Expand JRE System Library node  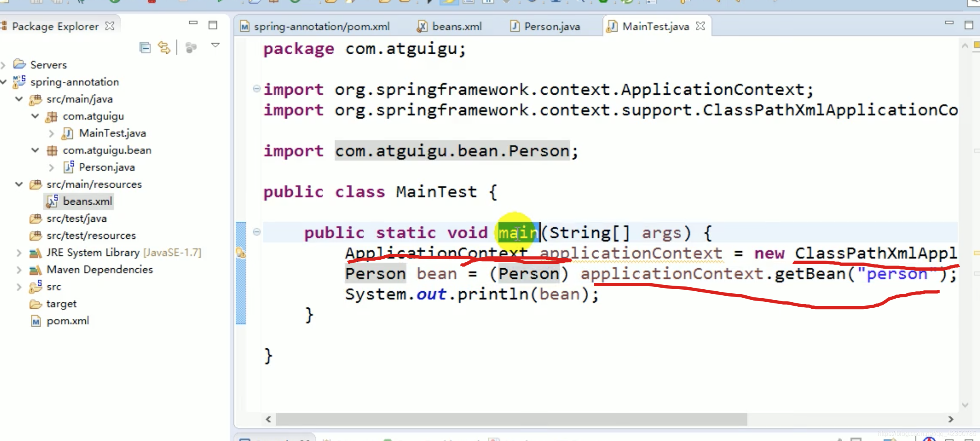coord(19,252)
